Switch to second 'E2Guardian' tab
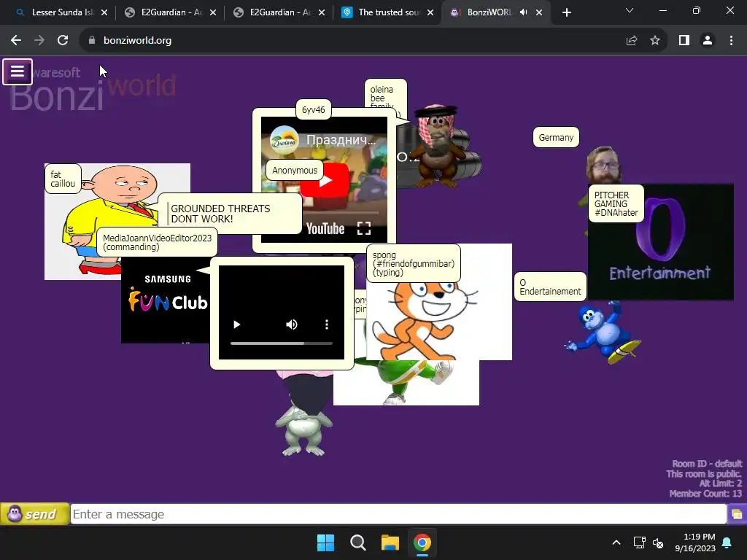Viewport: 747px width, 560px height. (278, 12)
